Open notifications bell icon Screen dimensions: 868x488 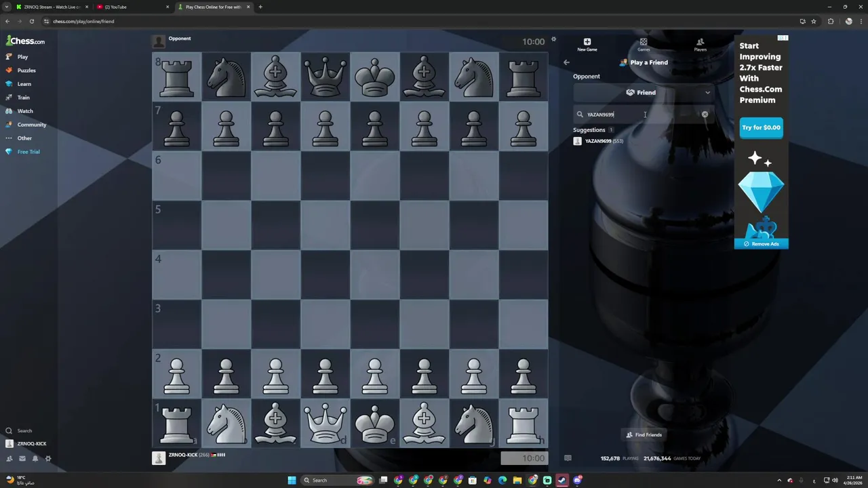coord(35,459)
